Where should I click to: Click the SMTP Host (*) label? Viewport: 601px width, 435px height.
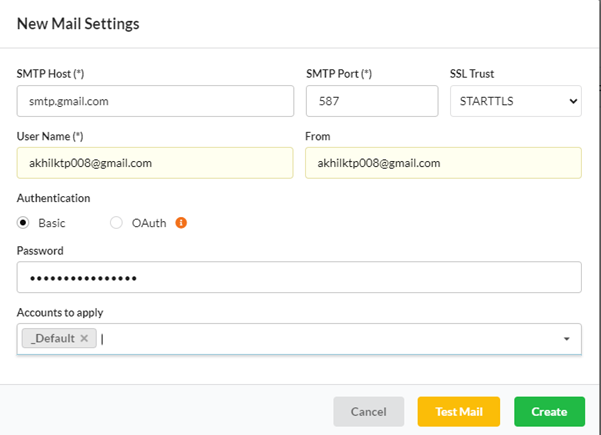pos(52,74)
